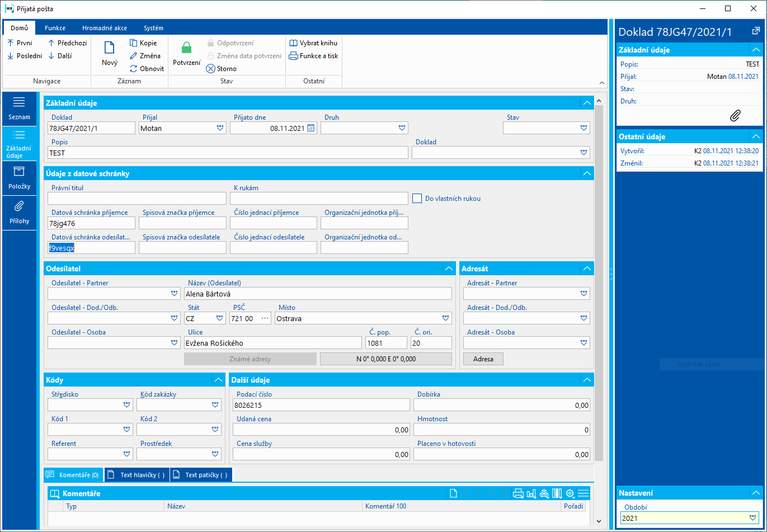Enable the Do vlastních rukou checkbox
This screenshot has width=767, height=532.
(417, 199)
